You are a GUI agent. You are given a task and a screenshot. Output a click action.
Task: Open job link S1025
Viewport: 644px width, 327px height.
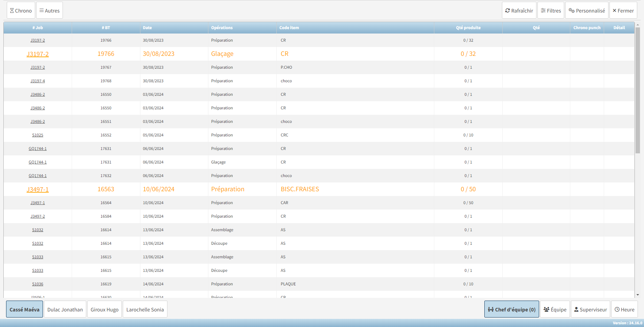pyautogui.click(x=38, y=135)
